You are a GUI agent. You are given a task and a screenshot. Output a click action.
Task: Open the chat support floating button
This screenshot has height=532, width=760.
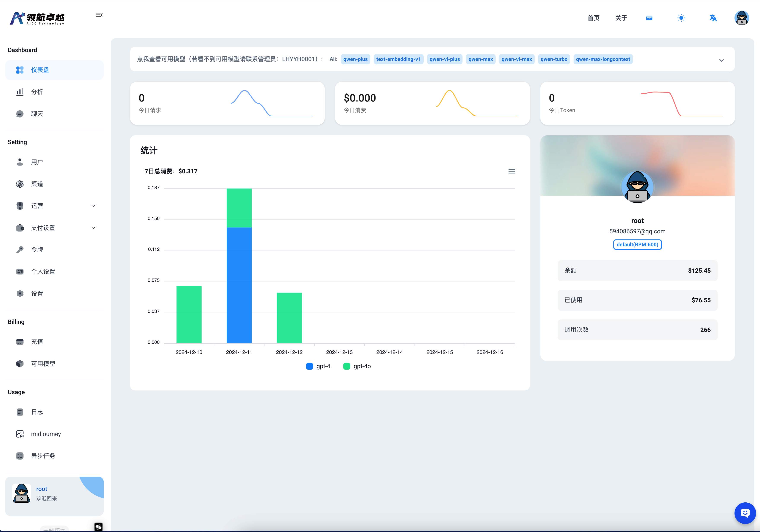coord(745,513)
